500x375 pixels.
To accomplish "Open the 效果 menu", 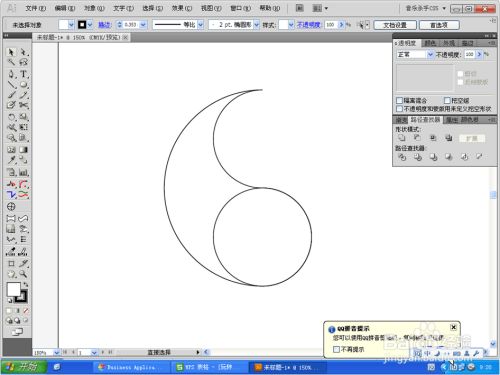I will 182,8.
